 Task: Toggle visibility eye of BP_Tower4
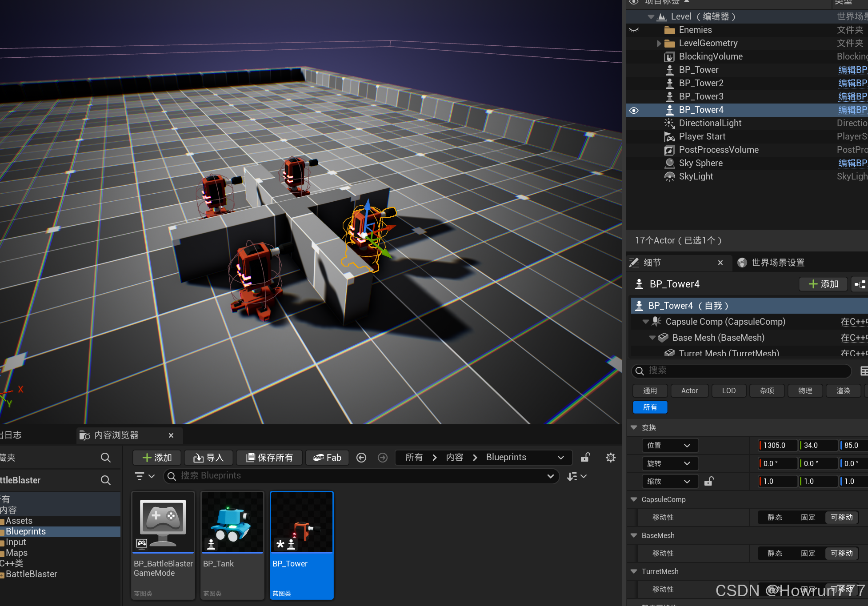point(634,110)
